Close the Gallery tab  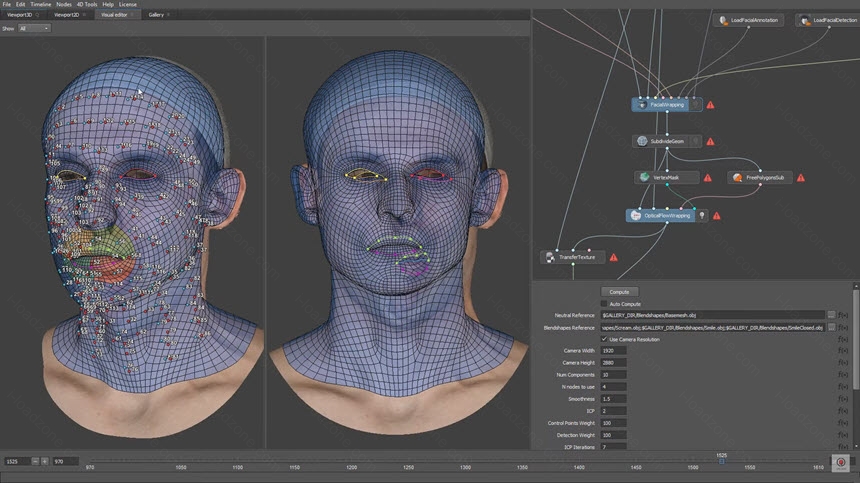tap(168, 15)
